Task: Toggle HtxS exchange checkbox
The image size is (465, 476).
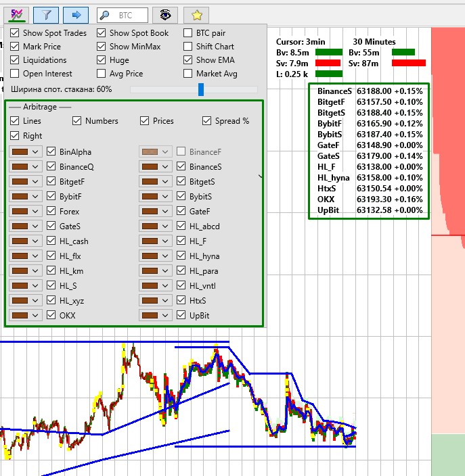Action: [181, 300]
